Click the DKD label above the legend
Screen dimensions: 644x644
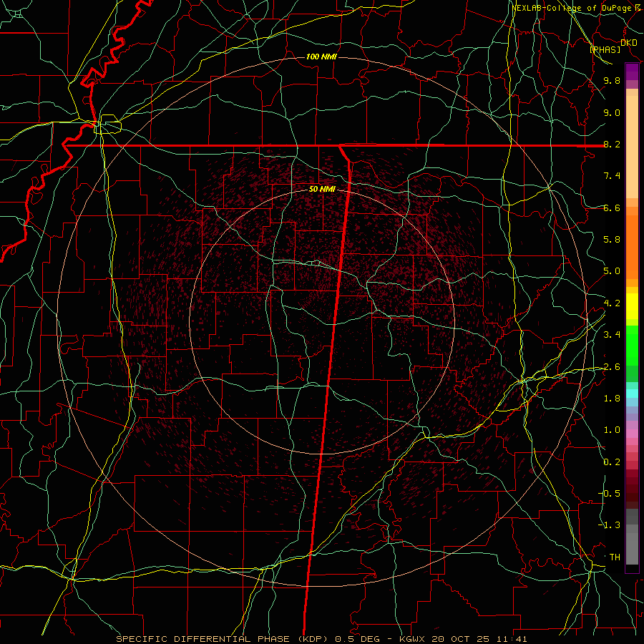629,43
